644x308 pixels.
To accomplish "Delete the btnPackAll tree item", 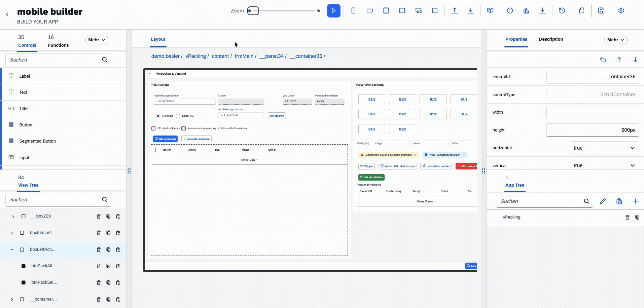I will coord(99,266).
